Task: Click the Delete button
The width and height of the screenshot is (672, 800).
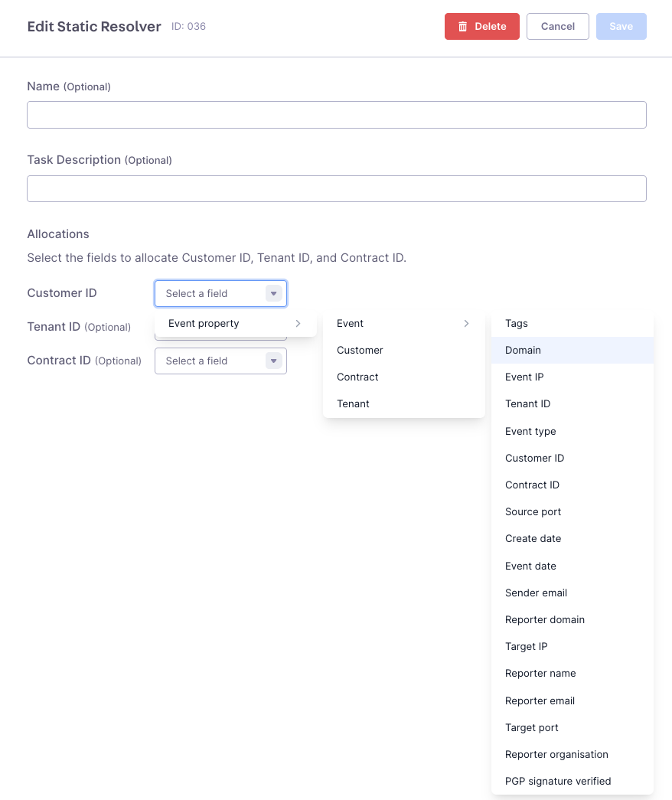Action: (481, 26)
